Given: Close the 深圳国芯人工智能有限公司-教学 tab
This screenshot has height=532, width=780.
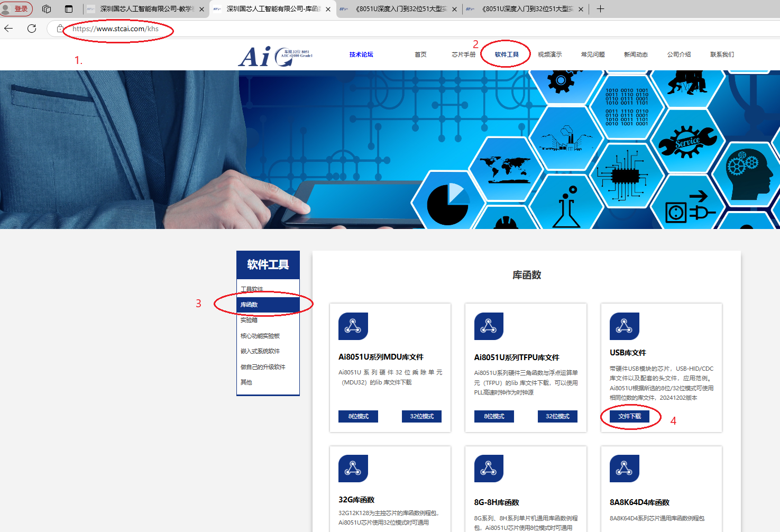Looking at the screenshot, I should [201, 9].
